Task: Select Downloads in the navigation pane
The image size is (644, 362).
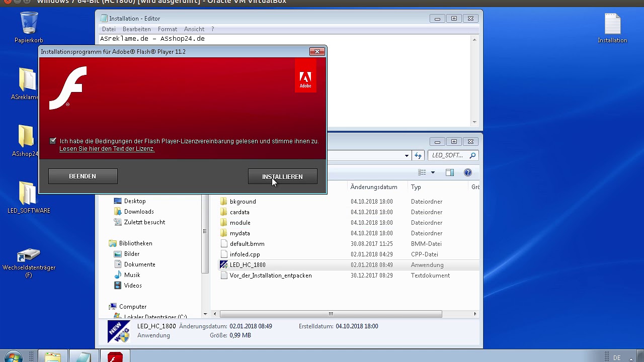Action: pos(139,212)
